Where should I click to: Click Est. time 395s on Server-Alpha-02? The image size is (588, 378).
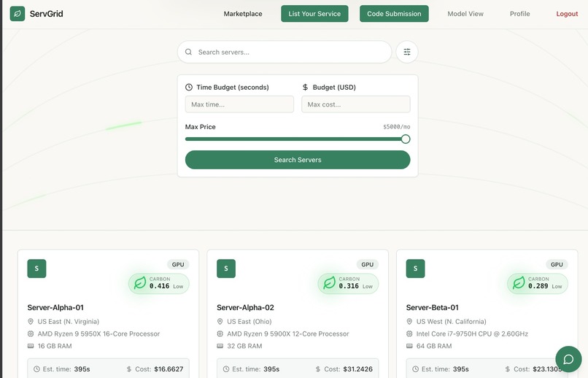252,369
